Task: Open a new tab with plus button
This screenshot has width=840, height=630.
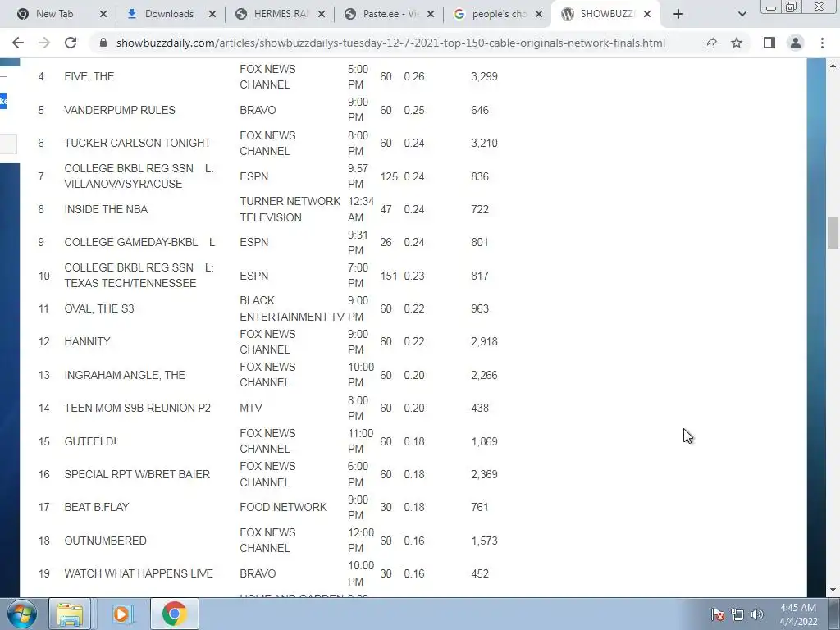Action: [x=678, y=14]
